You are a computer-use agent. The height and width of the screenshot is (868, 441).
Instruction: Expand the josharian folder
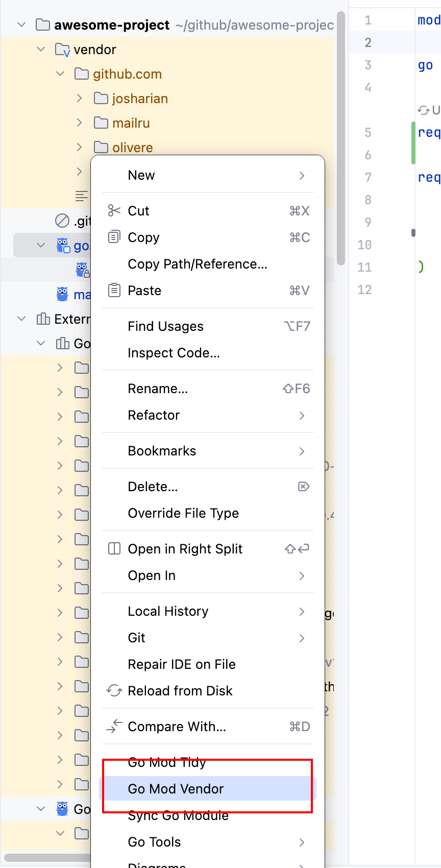79,99
